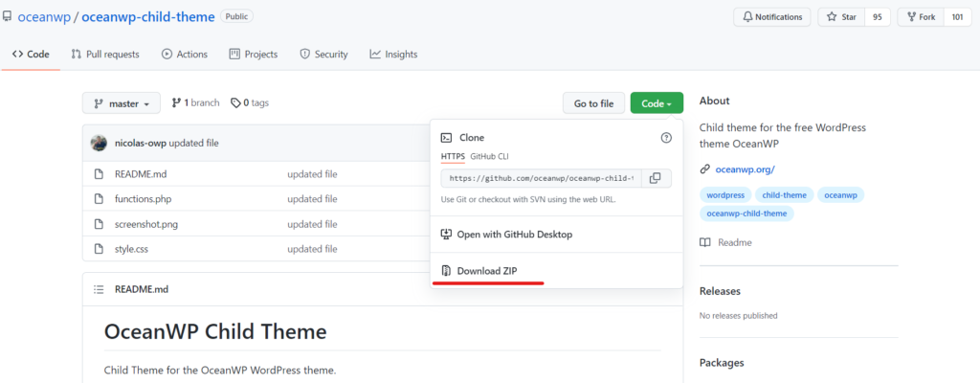Click README.md title in readme header
This screenshot has height=383, width=980.
coord(142,289)
